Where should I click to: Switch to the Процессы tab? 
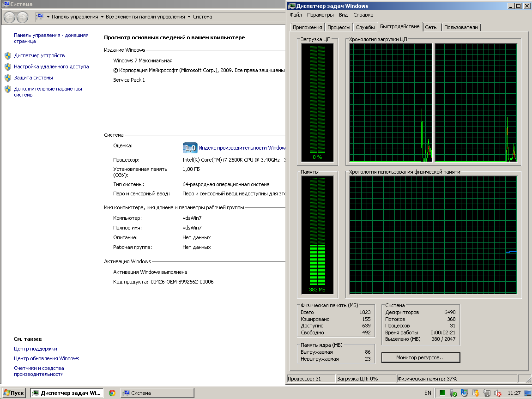click(x=339, y=27)
